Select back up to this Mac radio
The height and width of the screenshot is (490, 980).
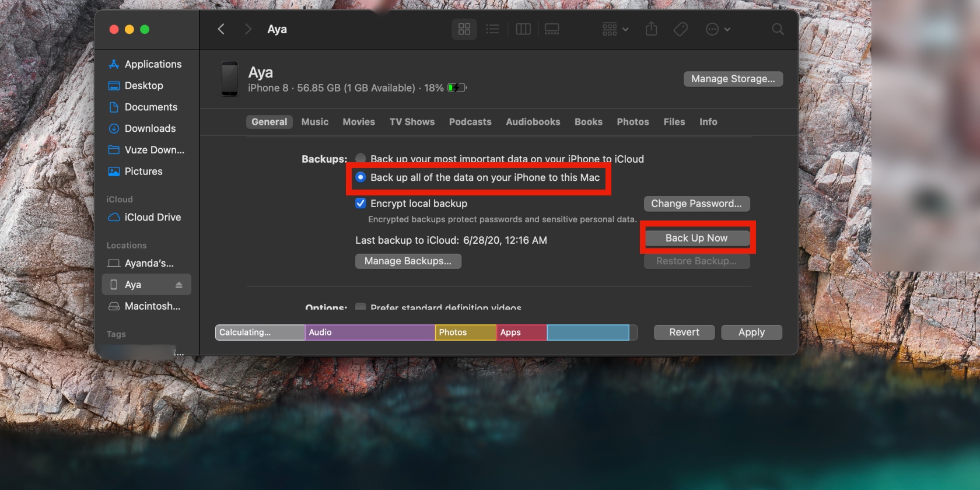tap(361, 177)
